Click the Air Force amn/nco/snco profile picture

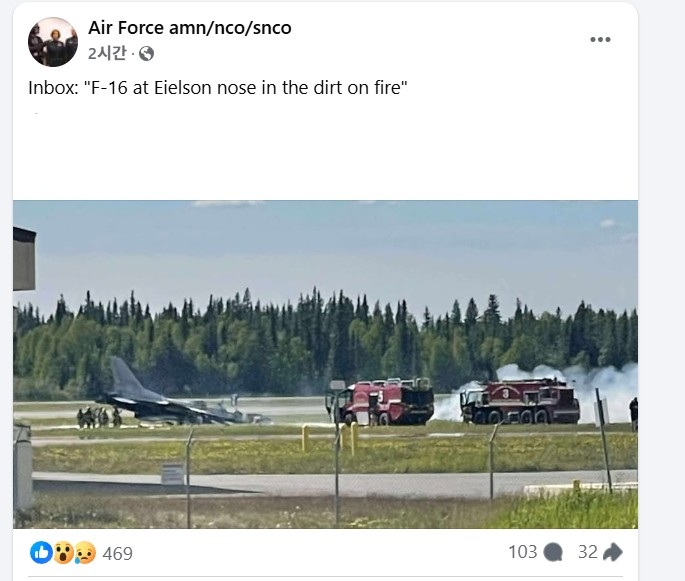coord(53,42)
